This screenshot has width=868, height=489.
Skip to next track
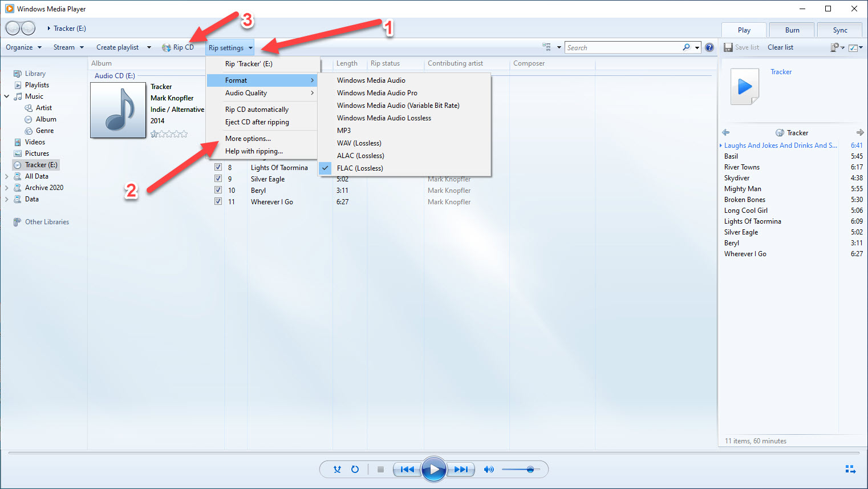(x=461, y=470)
